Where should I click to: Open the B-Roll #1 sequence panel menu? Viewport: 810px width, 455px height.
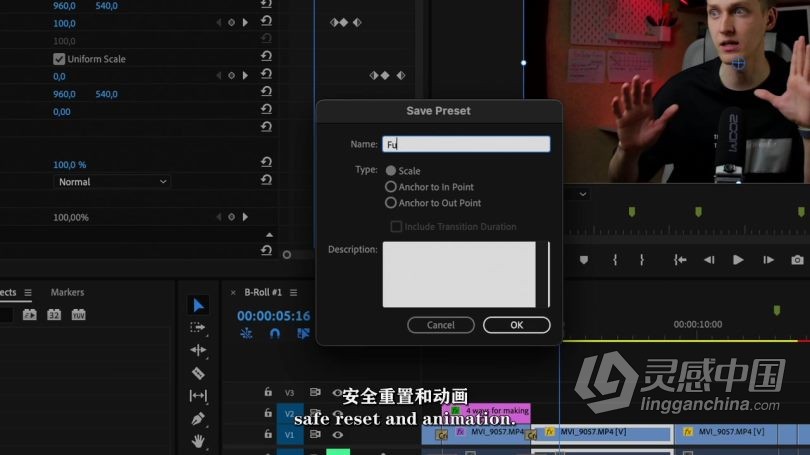coord(293,292)
